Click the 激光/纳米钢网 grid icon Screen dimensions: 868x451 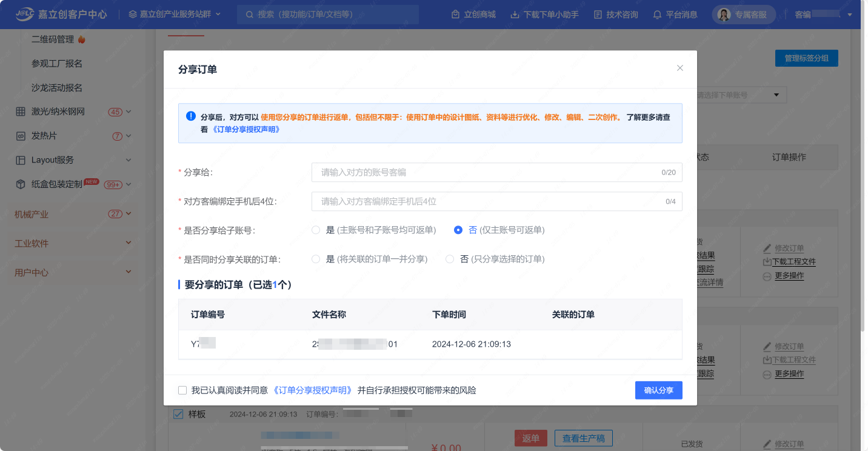pyautogui.click(x=20, y=112)
